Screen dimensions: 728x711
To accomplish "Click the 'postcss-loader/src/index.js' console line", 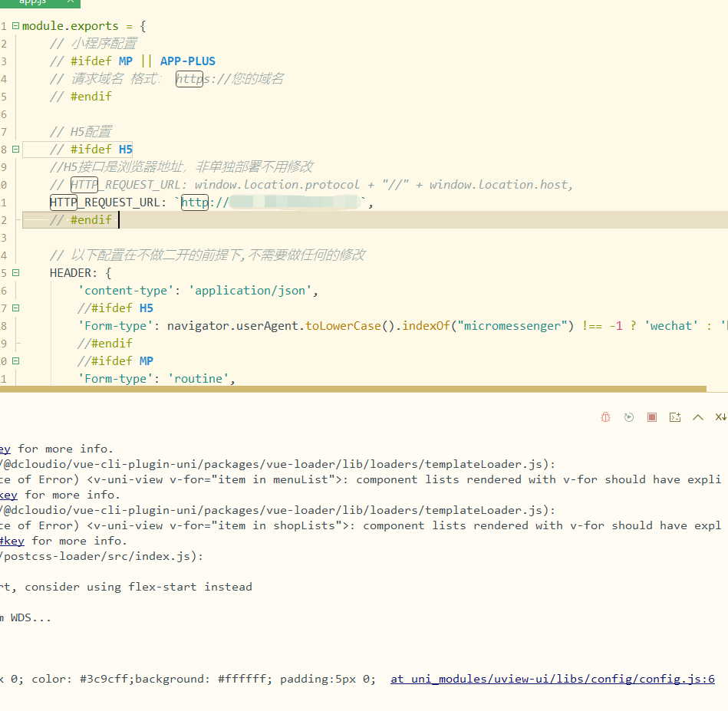I will click(101, 557).
